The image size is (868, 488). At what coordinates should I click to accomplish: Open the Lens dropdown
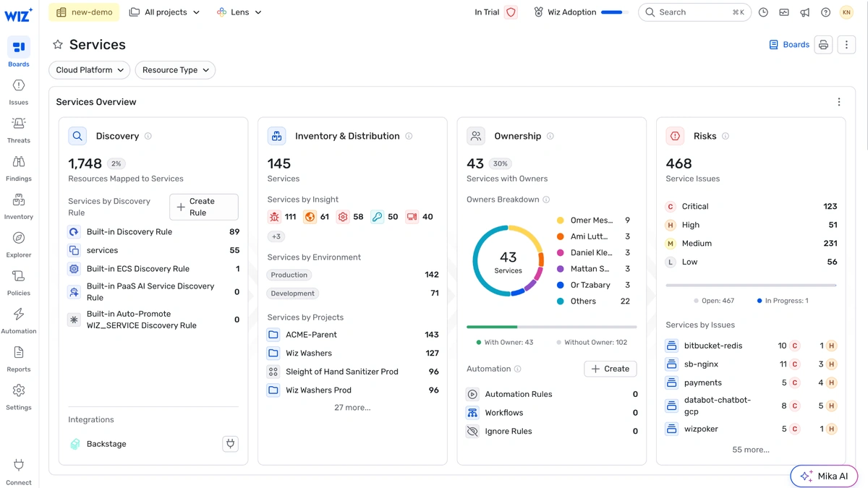click(x=239, y=12)
